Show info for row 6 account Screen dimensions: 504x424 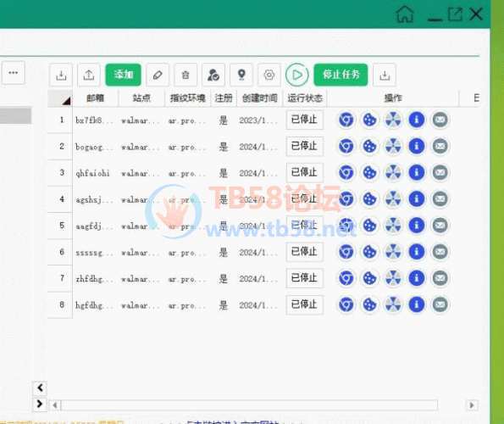coord(417,252)
